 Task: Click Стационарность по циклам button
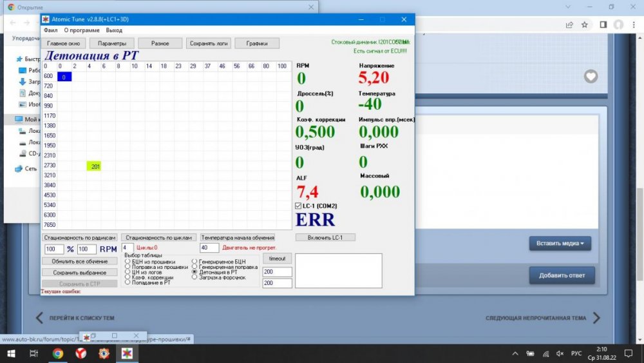pyautogui.click(x=158, y=238)
